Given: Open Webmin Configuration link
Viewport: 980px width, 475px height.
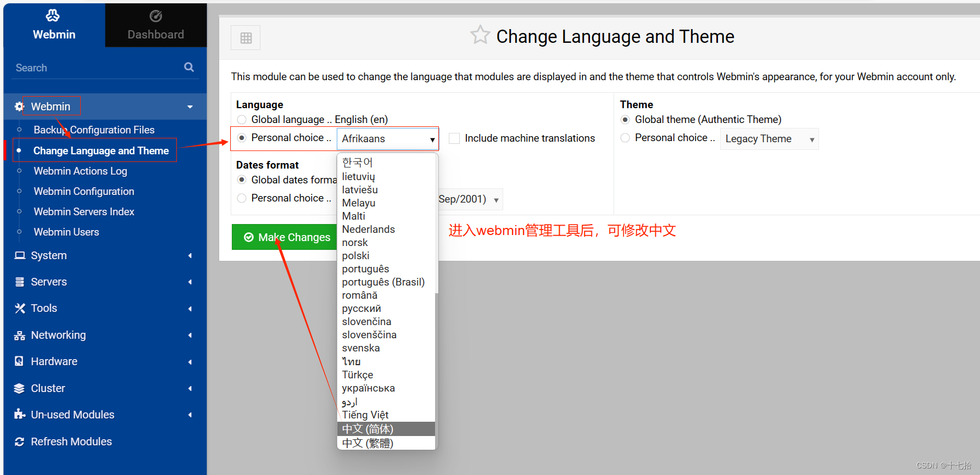Looking at the screenshot, I should (x=84, y=191).
